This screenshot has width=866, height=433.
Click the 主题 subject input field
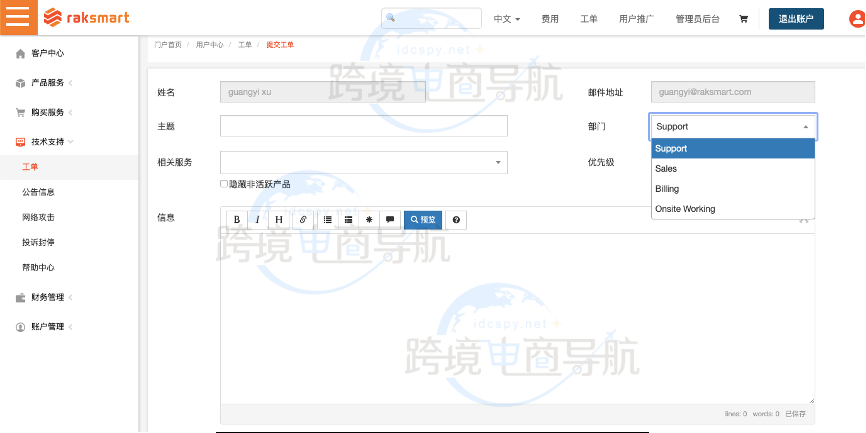[363, 126]
